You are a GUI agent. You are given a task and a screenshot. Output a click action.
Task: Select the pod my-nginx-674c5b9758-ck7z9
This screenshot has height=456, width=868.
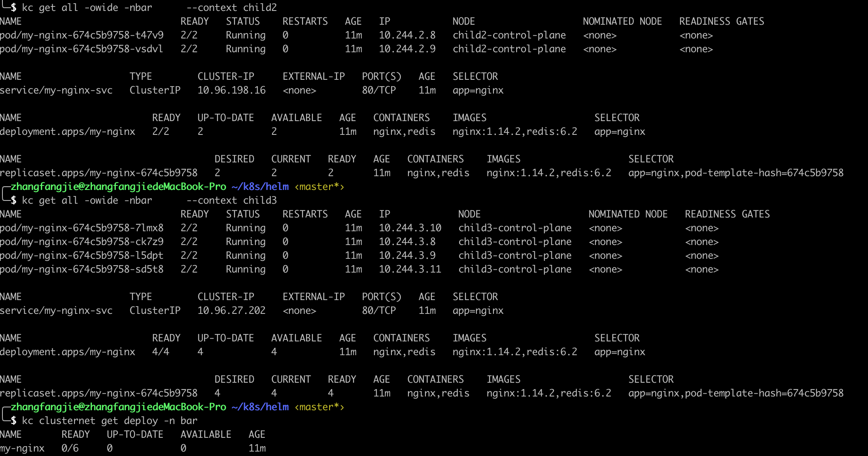coord(83,241)
